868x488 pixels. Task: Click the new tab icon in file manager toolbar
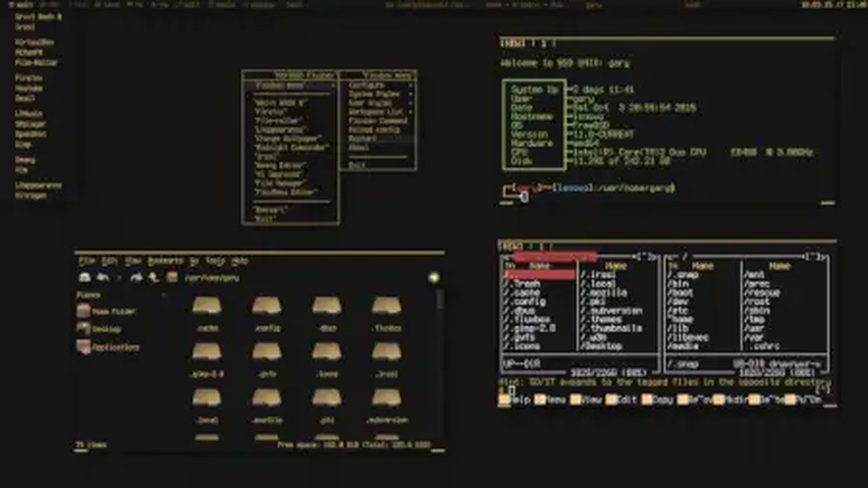(x=85, y=277)
